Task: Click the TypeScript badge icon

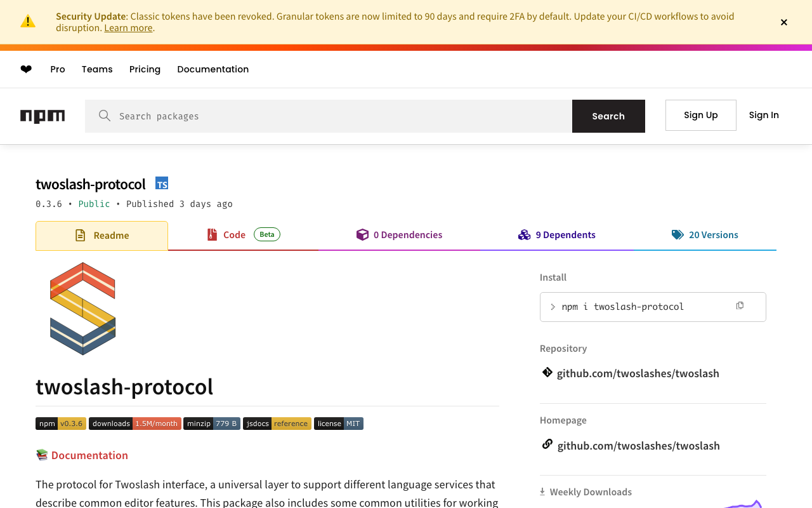Action: pyautogui.click(x=162, y=184)
